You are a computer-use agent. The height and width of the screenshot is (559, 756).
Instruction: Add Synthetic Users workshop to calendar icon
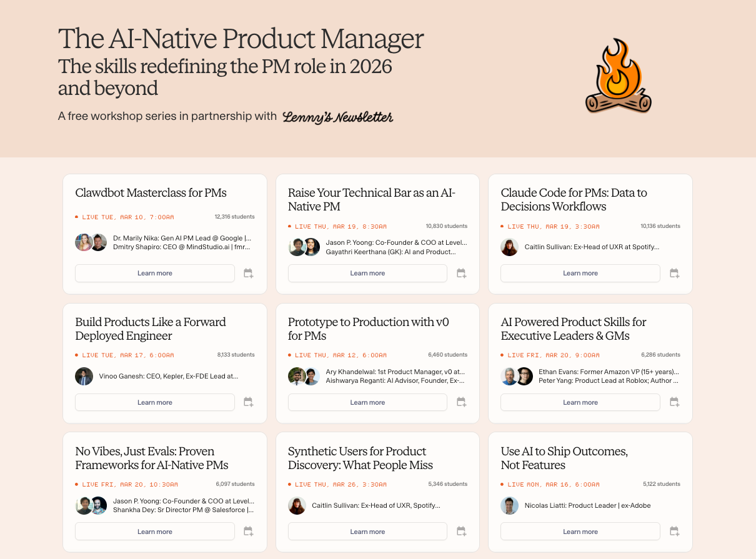point(461,532)
